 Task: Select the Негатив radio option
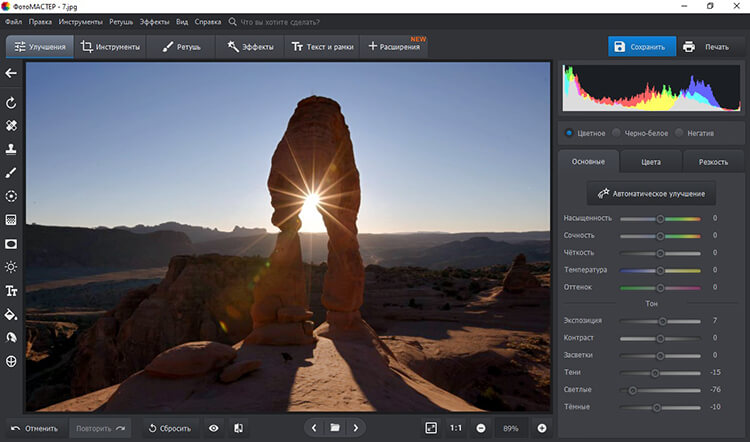click(679, 132)
